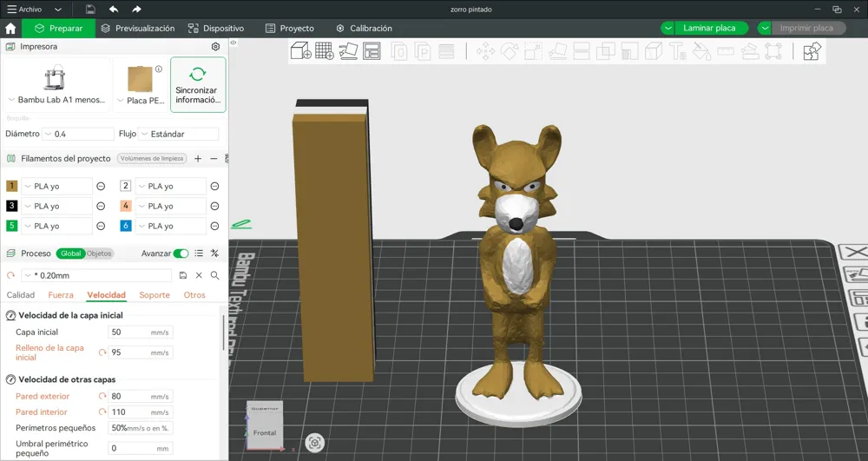Image resolution: width=868 pixels, height=461 pixels.
Task: Add a model with the cube icon
Action: [300, 51]
